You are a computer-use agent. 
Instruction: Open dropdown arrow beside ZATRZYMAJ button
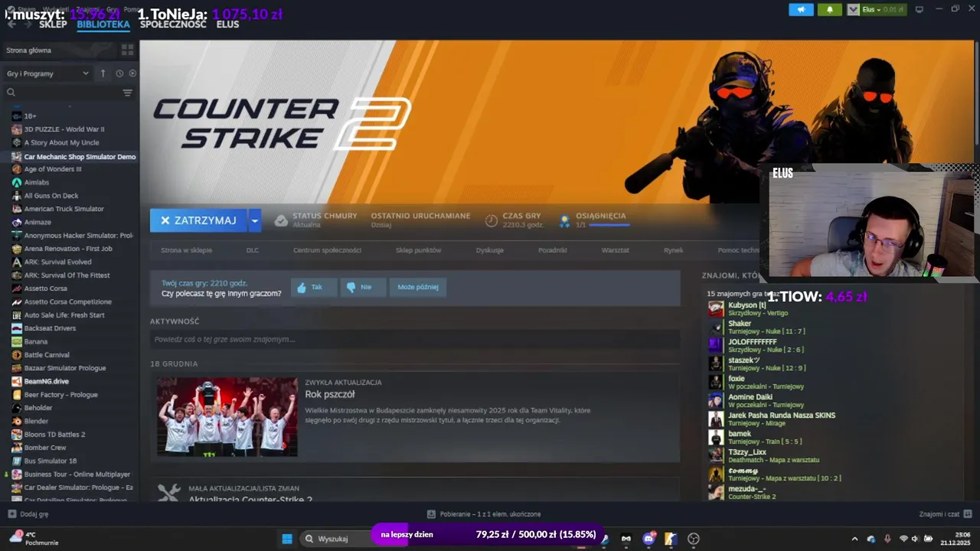click(x=255, y=220)
